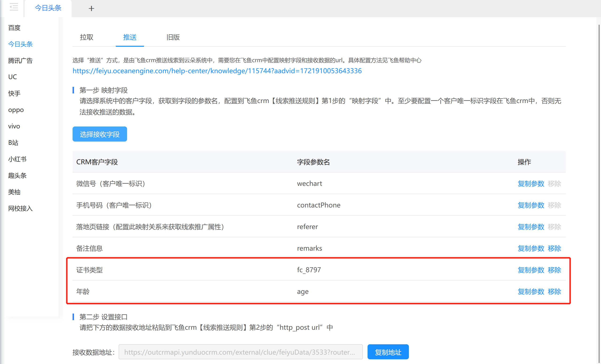Open 快手 channel in sidebar

coord(14,93)
